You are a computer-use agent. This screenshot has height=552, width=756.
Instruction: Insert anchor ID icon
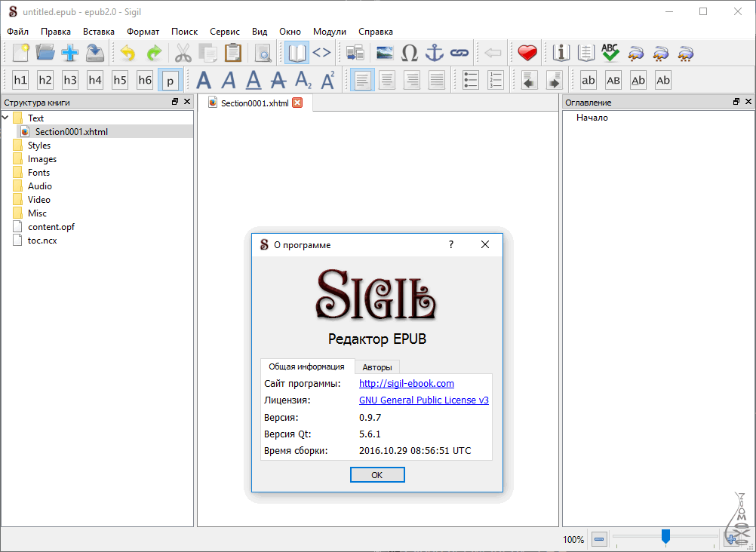435,53
